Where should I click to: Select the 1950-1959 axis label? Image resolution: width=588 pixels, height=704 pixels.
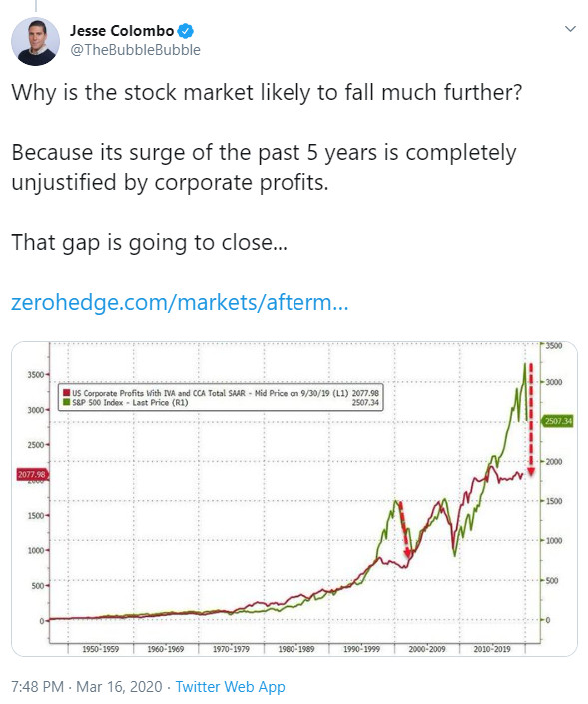pyautogui.click(x=100, y=649)
